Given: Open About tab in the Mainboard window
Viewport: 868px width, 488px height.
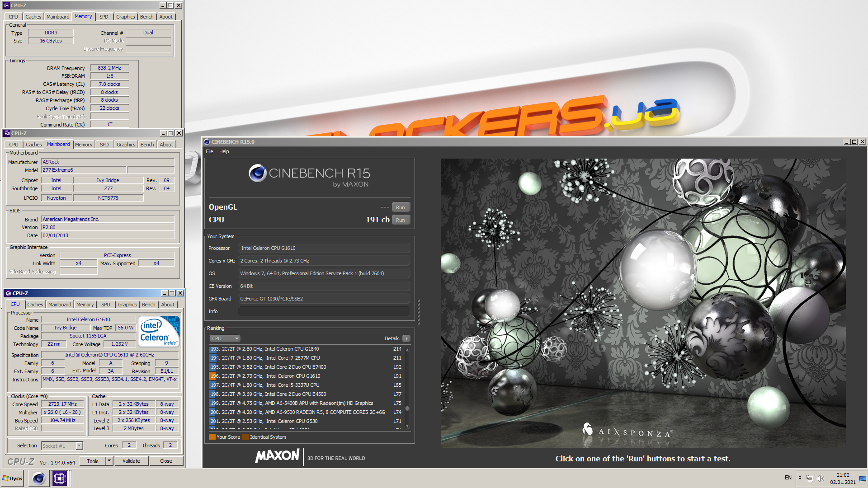Looking at the screenshot, I should [x=166, y=145].
